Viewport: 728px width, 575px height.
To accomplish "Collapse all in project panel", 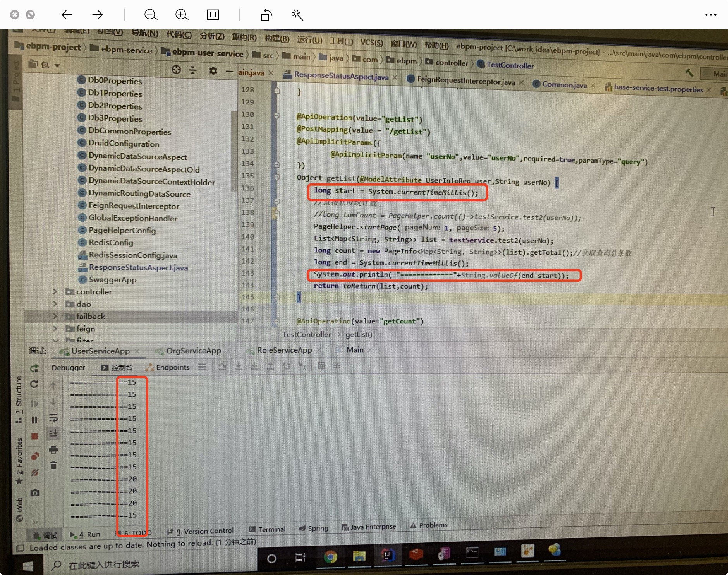I will [x=192, y=70].
